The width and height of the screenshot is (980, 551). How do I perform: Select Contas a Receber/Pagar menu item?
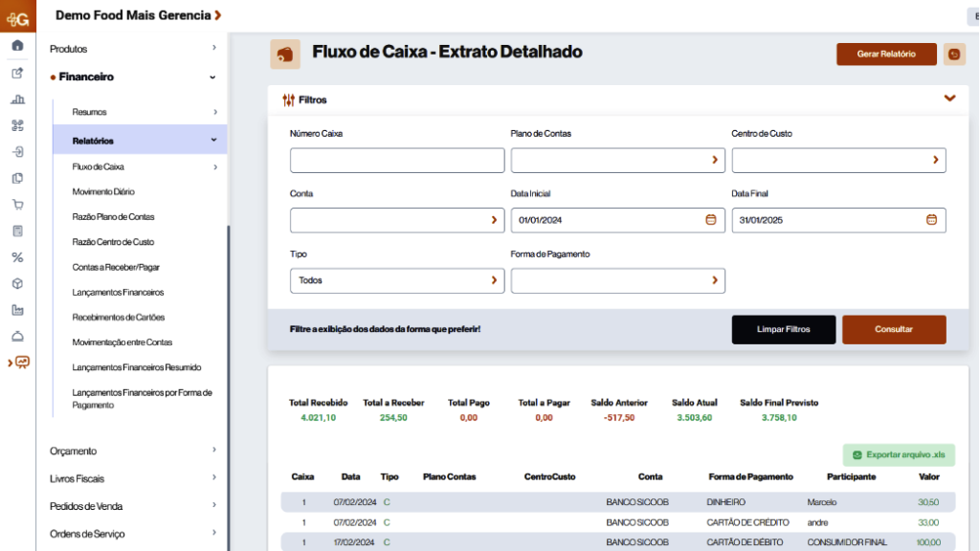click(116, 267)
